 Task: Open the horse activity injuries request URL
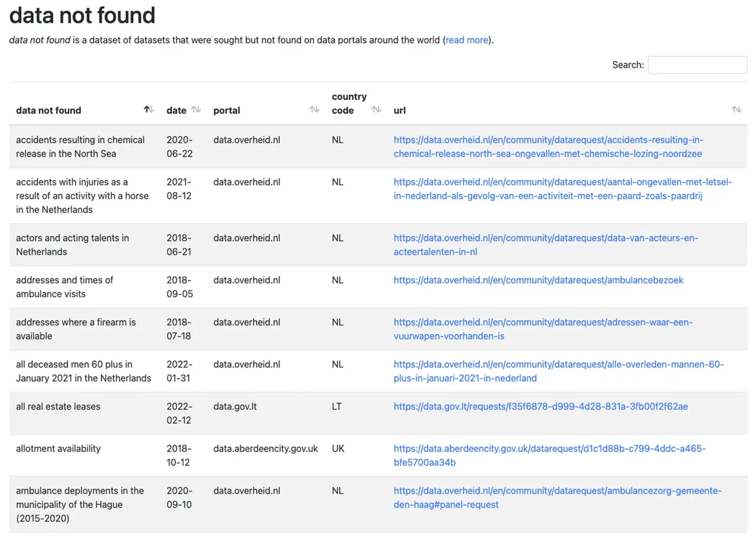point(562,189)
